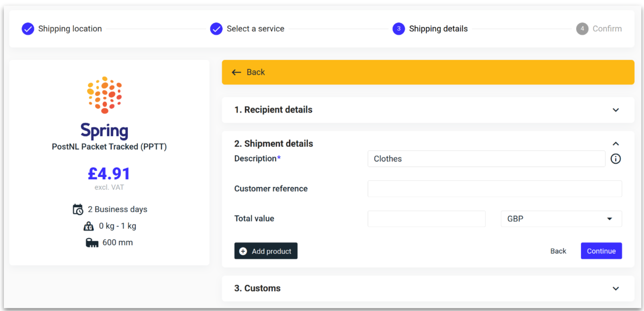Go to Shipping location step
The width and height of the screenshot is (644, 311).
(70, 29)
